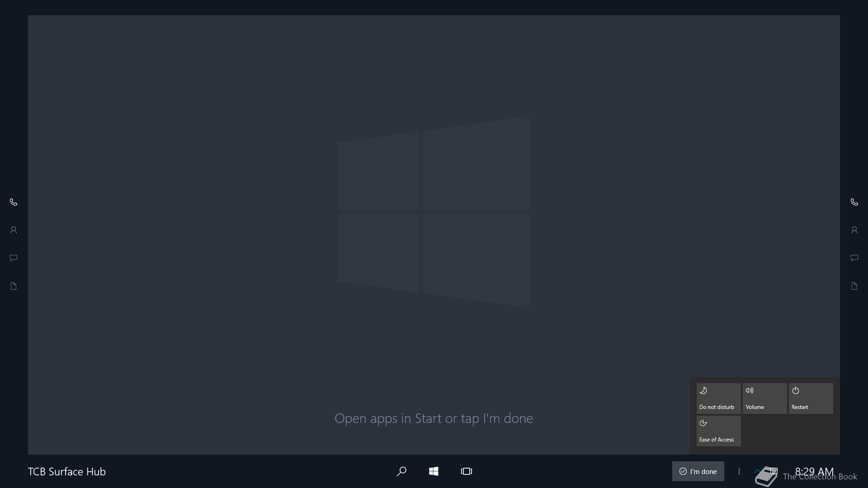Tap the I'm done button
868x488 pixels.
(698, 471)
